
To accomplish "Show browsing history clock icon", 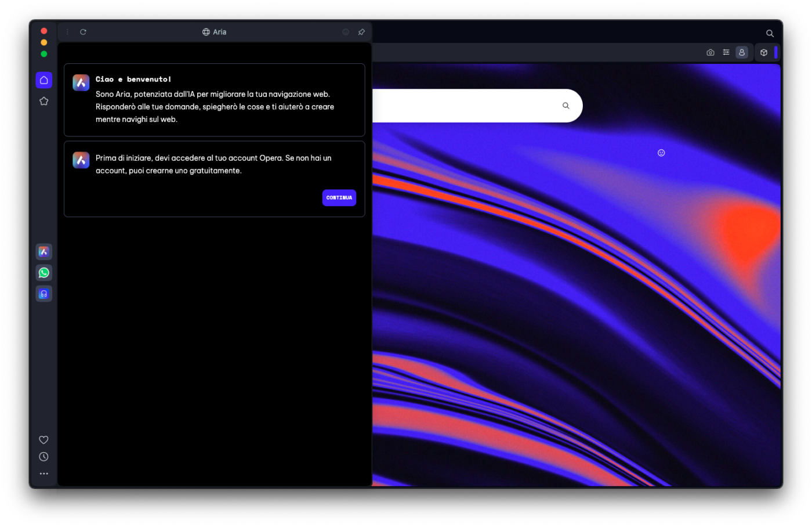I will tap(44, 457).
